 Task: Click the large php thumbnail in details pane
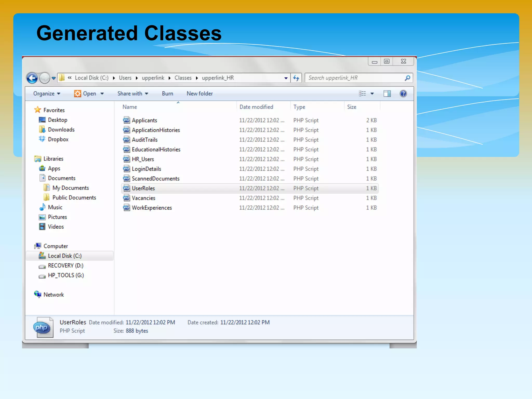coord(43,327)
